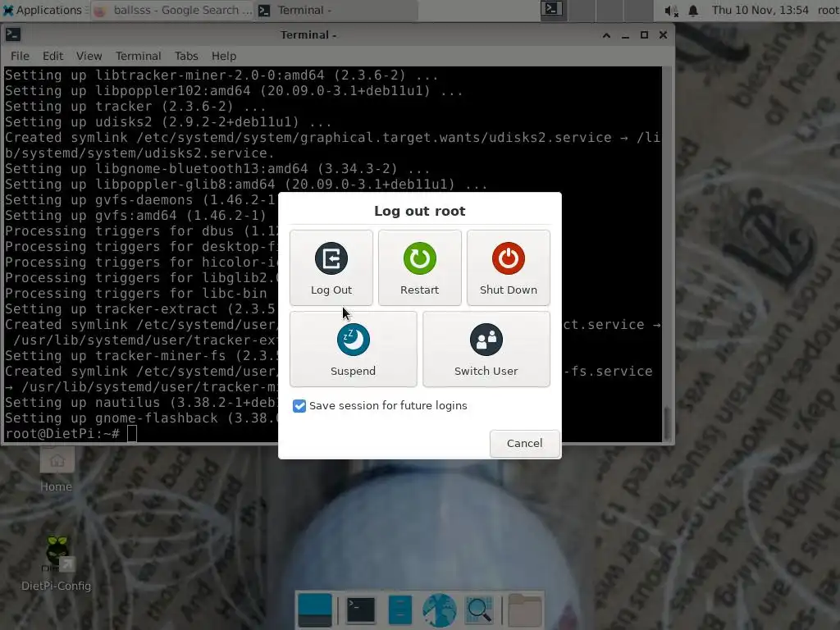Click line 'Setting up tracker (2.3.6-2)'
The height and width of the screenshot is (630, 840).
click(135, 106)
